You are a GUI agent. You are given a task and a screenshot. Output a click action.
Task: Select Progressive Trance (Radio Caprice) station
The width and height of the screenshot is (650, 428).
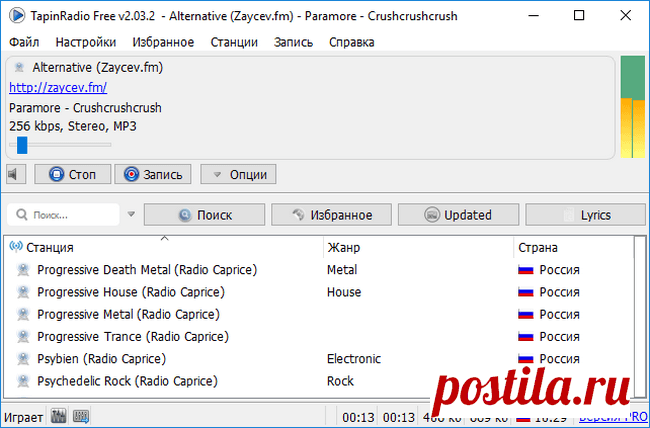[x=133, y=337]
